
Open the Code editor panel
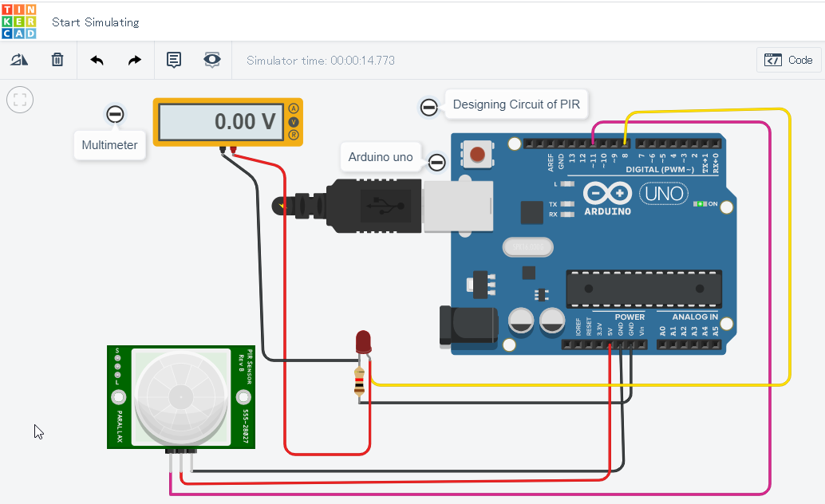point(788,60)
